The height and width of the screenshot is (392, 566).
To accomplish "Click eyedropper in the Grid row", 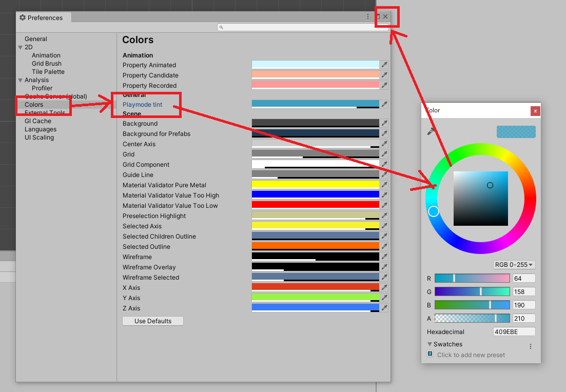I will click(x=384, y=154).
